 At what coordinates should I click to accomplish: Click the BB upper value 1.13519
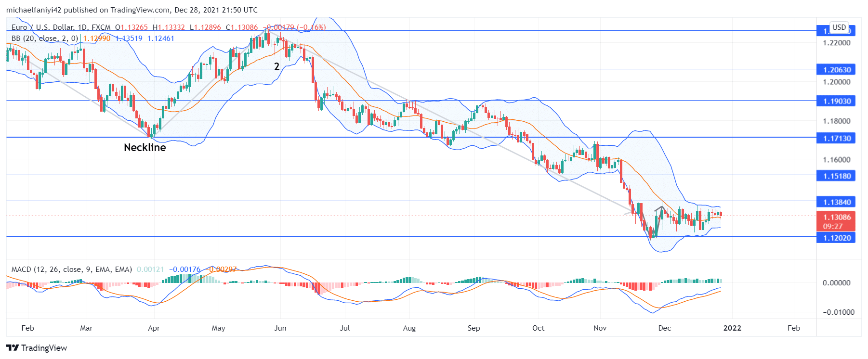pos(129,38)
